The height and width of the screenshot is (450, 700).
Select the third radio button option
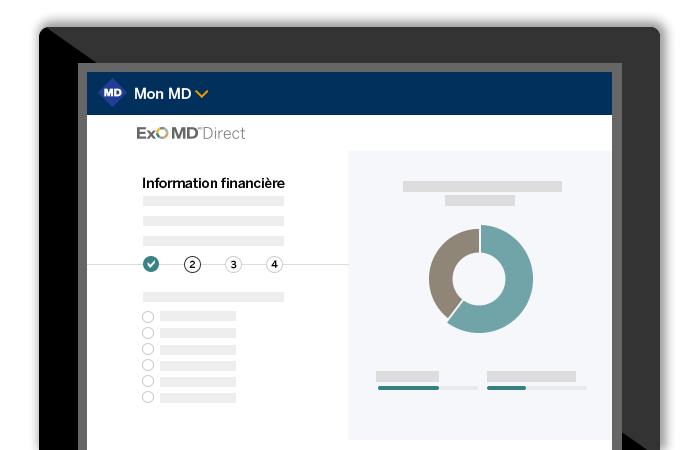click(148, 349)
